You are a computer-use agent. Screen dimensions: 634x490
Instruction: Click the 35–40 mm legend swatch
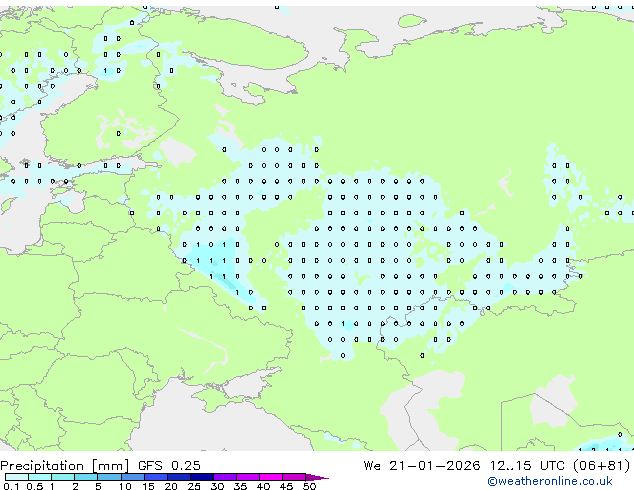[248, 477]
